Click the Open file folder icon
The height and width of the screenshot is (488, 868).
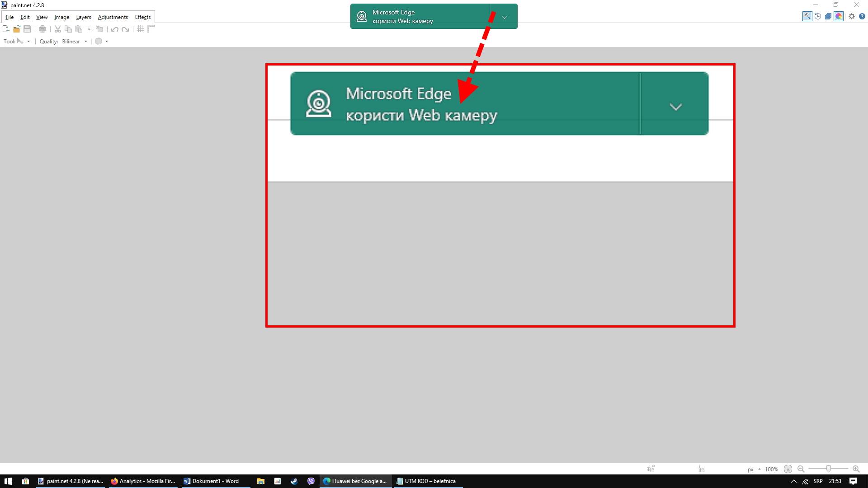(16, 29)
